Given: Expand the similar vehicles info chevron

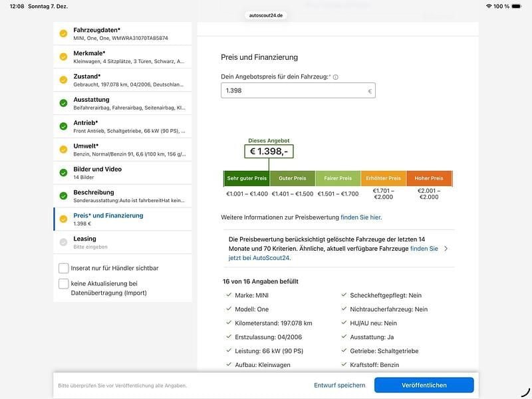Looking at the screenshot, I should [x=446, y=249].
